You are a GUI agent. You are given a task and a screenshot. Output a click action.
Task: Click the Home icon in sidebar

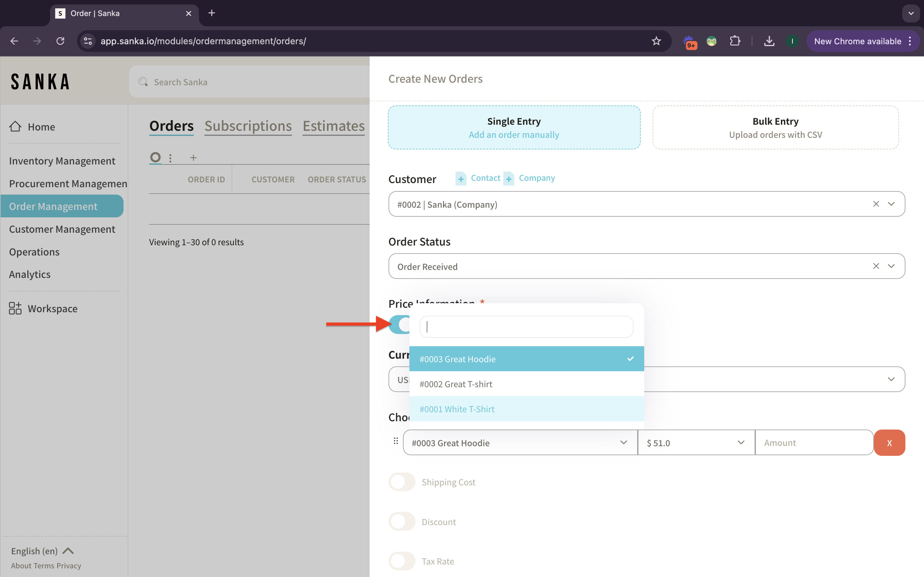tap(15, 126)
